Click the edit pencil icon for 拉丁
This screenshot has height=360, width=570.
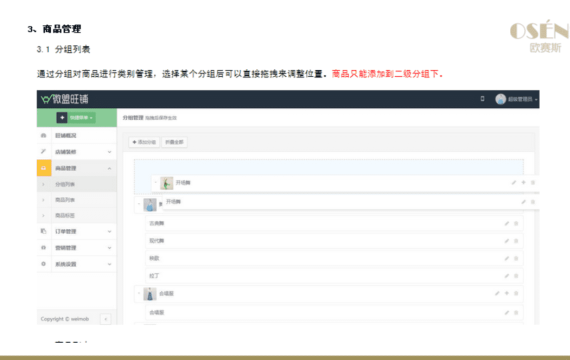[507, 276]
